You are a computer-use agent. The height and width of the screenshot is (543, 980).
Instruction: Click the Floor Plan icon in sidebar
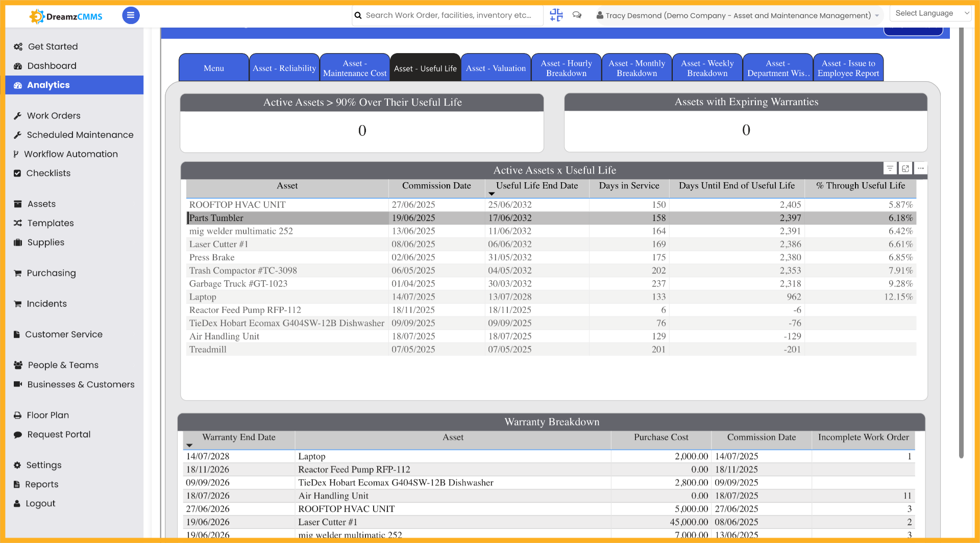click(x=17, y=415)
